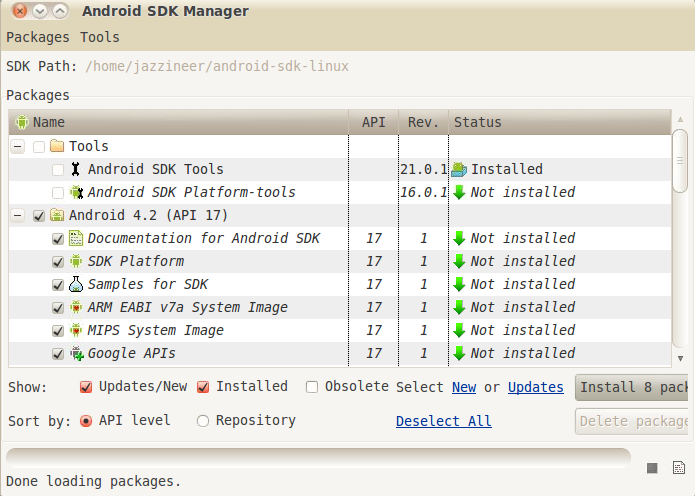Uncheck the Google APIs checkbox

pyautogui.click(x=58, y=354)
